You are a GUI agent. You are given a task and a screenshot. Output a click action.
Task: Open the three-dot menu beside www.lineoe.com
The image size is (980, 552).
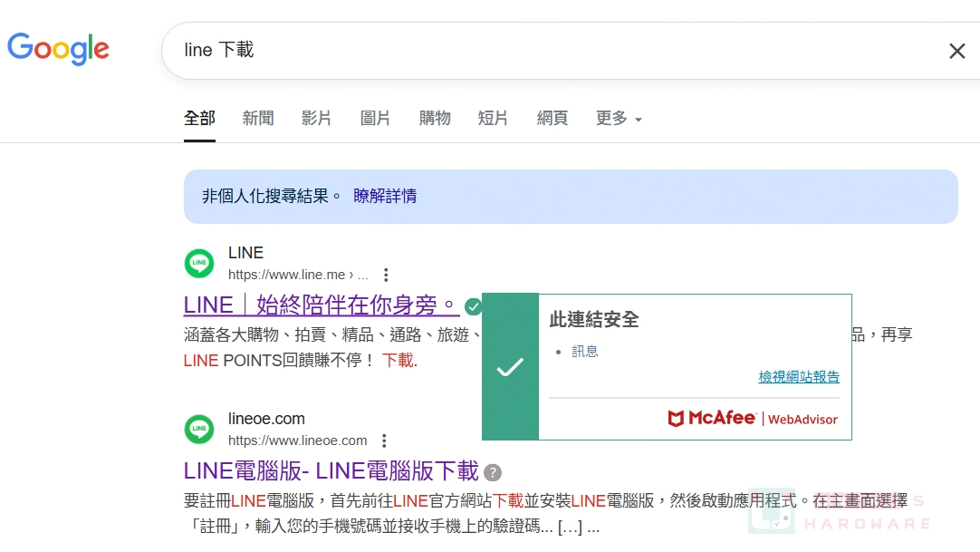click(x=384, y=441)
